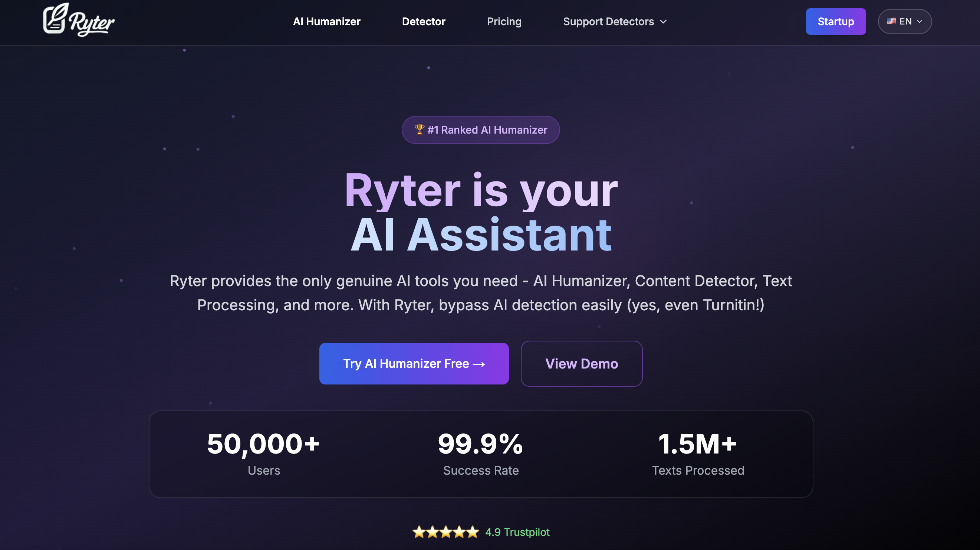Open the 4.9 Trustpilot rating link
The image size is (980, 550).
(x=517, y=532)
